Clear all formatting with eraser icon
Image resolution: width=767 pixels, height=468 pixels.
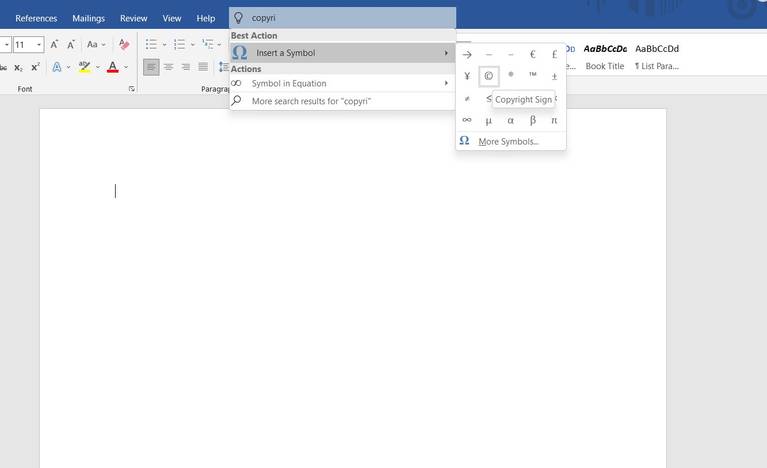(124, 45)
